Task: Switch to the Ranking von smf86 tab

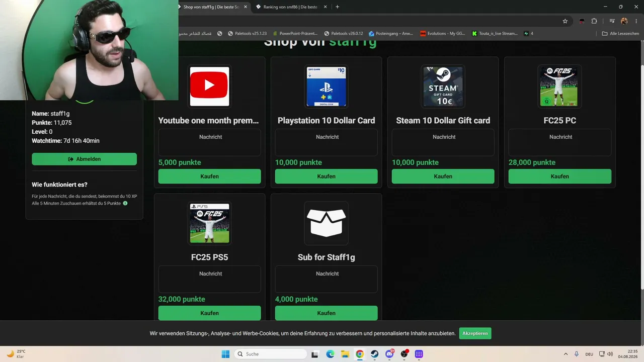Action: pyautogui.click(x=291, y=7)
